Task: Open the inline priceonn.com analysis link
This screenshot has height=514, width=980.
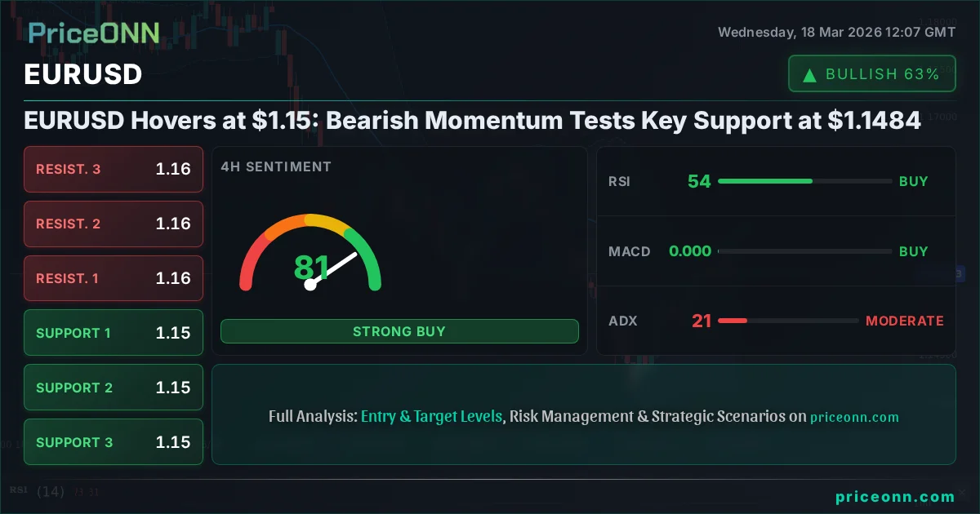Action: [854, 417]
